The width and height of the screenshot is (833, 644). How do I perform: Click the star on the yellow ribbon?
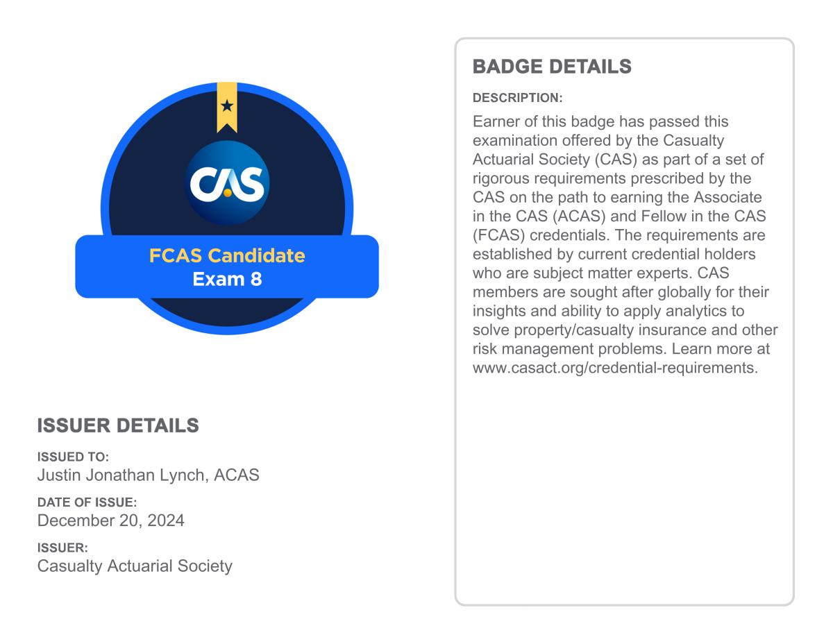[x=227, y=106]
